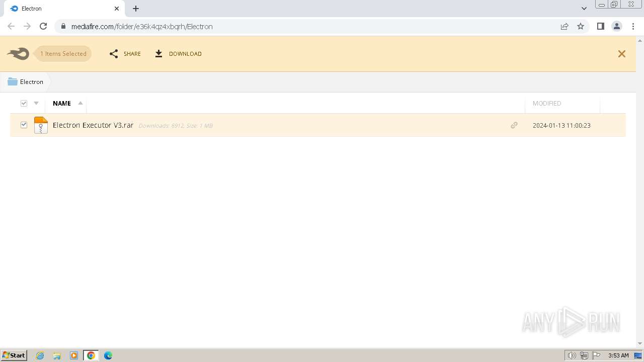
Task: Click the NAME sort direction arrow
Action: tap(80, 103)
